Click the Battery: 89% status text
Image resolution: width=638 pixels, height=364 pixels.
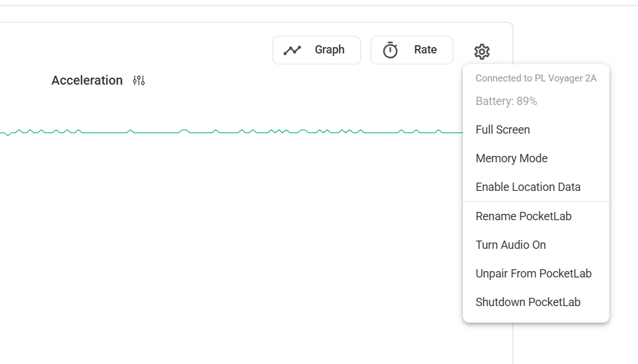pos(506,101)
